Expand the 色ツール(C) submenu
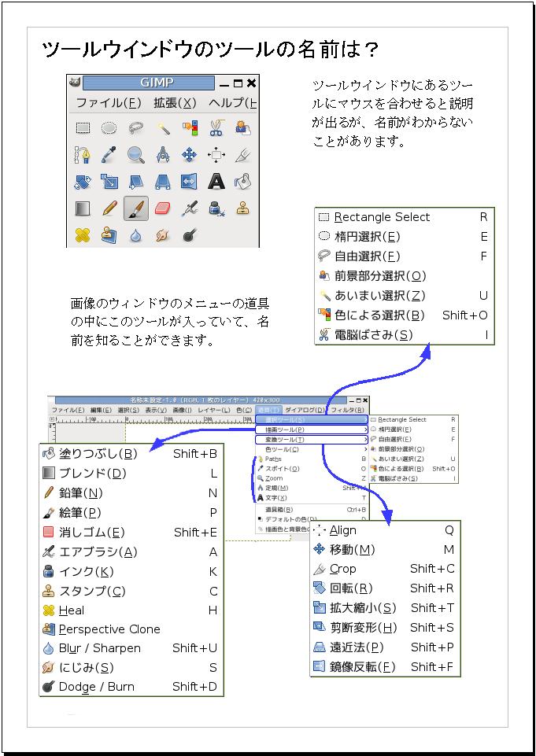 tap(312, 449)
